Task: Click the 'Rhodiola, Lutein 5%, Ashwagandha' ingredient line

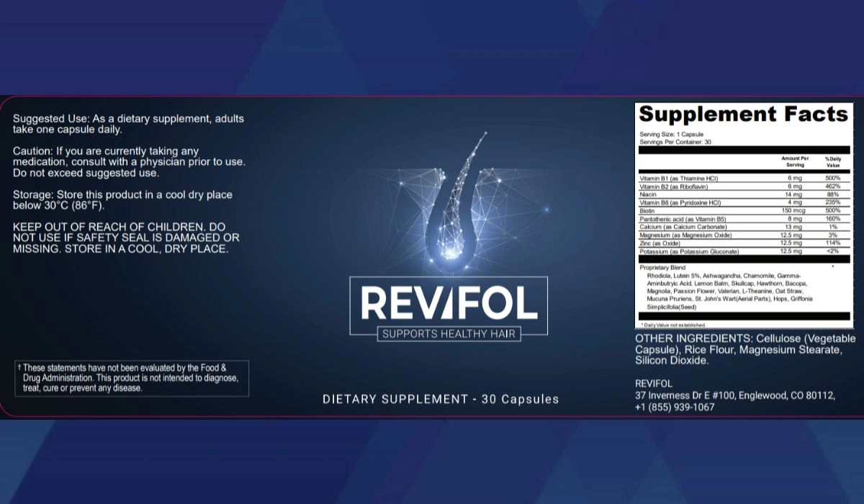Action: (724, 276)
